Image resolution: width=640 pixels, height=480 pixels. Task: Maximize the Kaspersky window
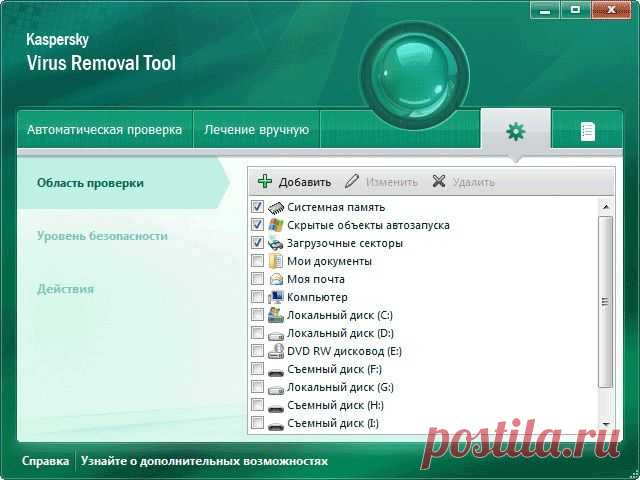(576, 10)
